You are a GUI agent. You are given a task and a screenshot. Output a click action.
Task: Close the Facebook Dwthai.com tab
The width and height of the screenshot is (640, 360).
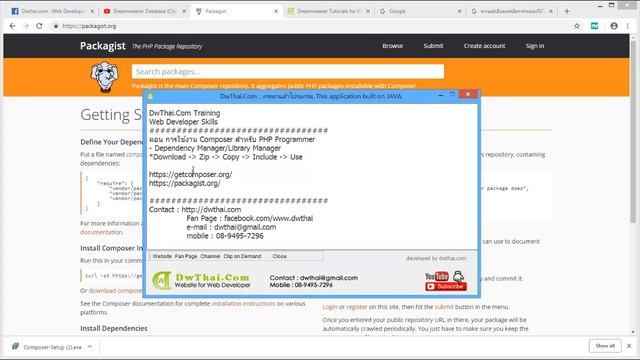[x=92, y=11]
